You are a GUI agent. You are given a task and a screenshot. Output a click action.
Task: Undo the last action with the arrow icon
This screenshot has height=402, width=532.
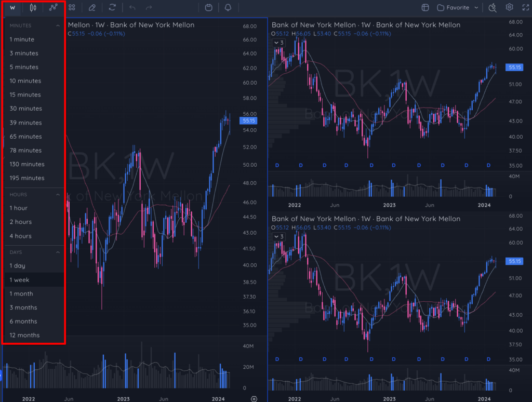132,7
